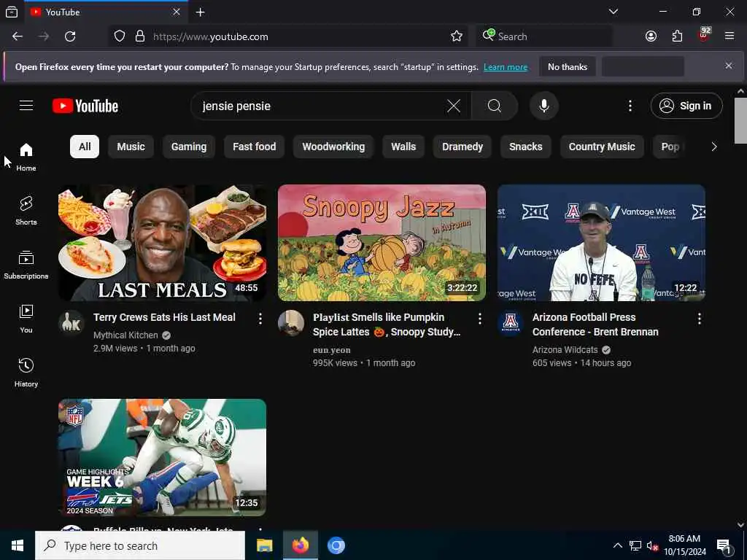Open Playlist Smells like Pumpkin Spice title
This screenshot has height=560, width=747.
click(387, 324)
